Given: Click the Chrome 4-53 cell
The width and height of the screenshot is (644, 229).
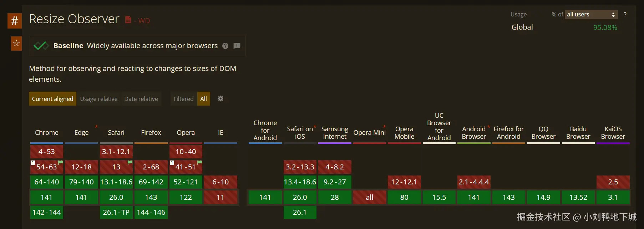Looking at the screenshot, I should click(47, 152).
